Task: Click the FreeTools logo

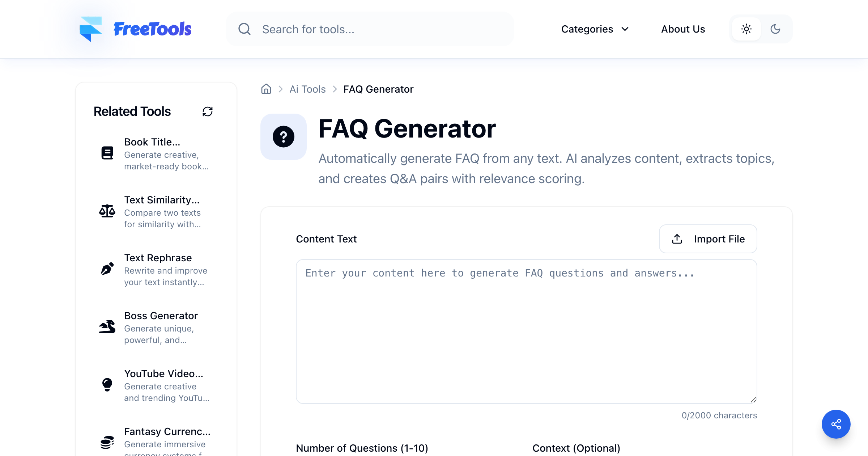Action: [x=135, y=29]
